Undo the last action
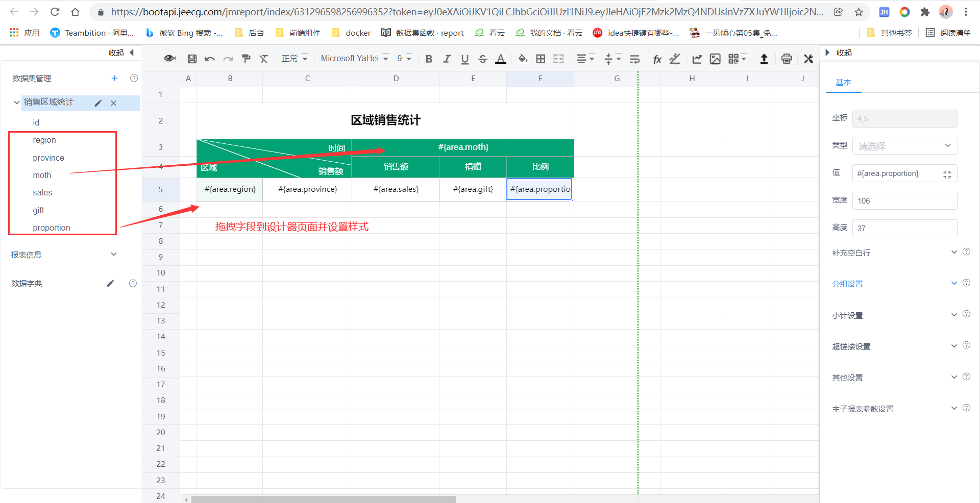Image resolution: width=980 pixels, height=503 pixels. point(209,59)
